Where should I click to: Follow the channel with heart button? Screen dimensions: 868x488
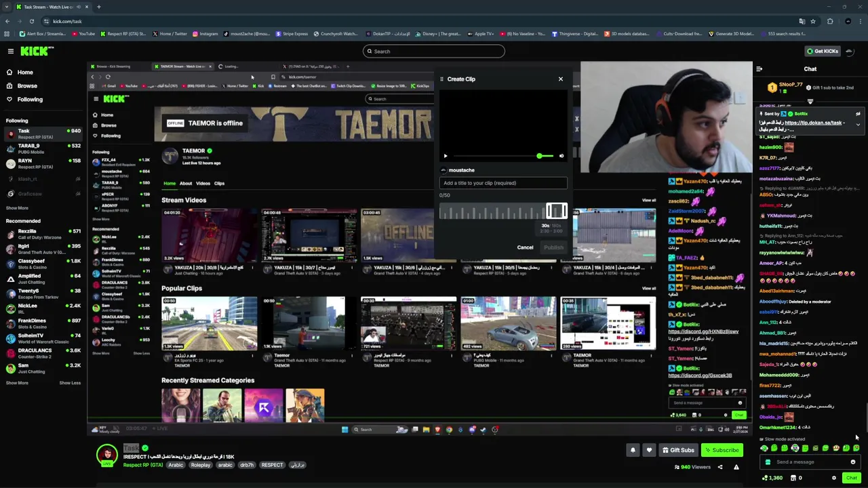(x=649, y=450)
